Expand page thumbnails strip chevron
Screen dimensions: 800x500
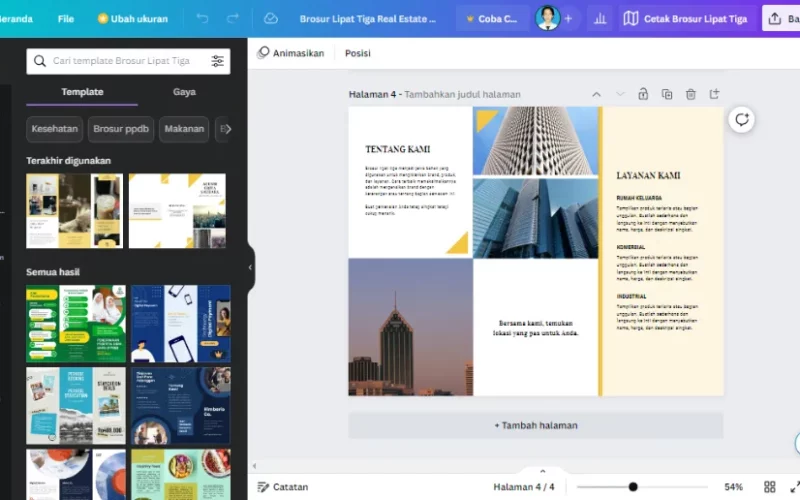pos(542,471)
